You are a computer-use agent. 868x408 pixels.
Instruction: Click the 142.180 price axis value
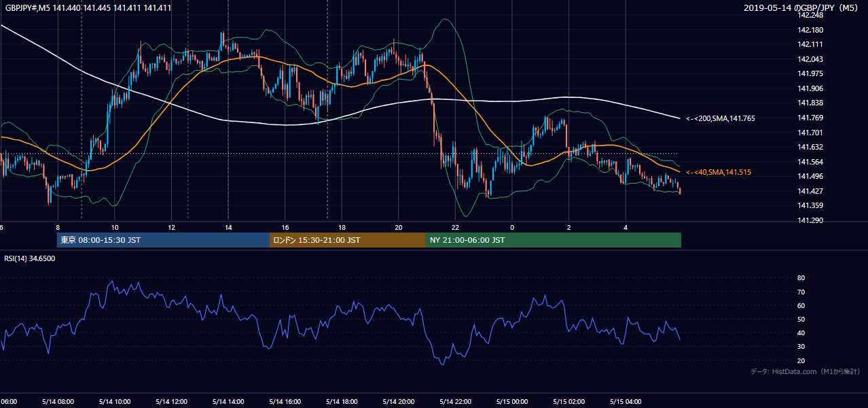810,30
